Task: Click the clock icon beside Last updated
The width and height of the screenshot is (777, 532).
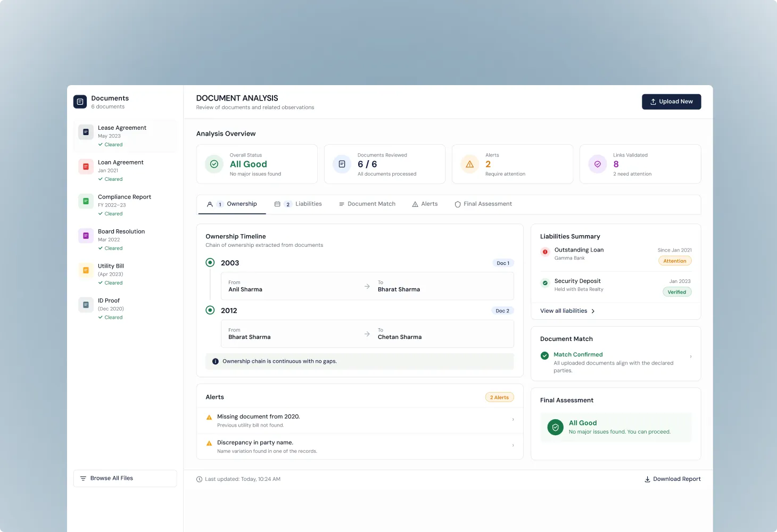Action: (x=200, y=479)
